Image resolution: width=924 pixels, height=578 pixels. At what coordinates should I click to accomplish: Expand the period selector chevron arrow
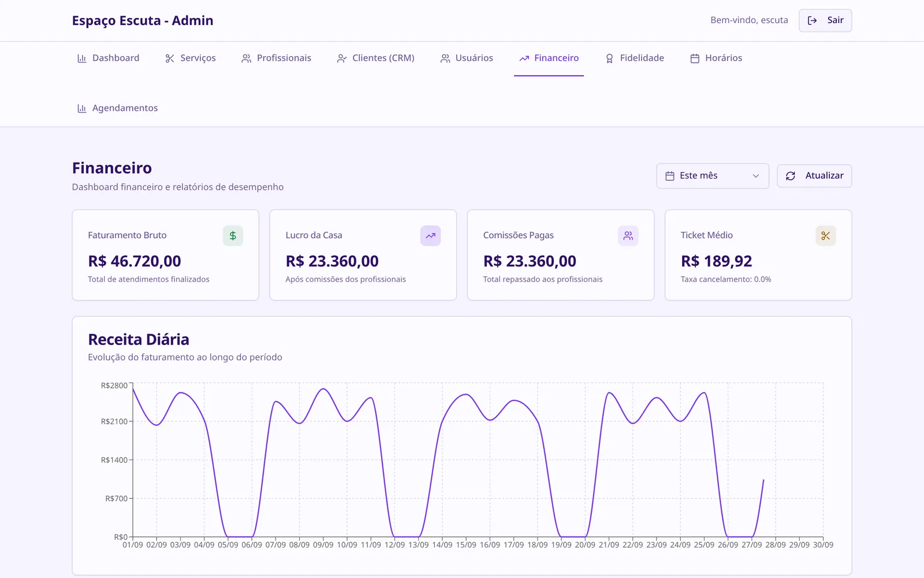tap(756, 176)
